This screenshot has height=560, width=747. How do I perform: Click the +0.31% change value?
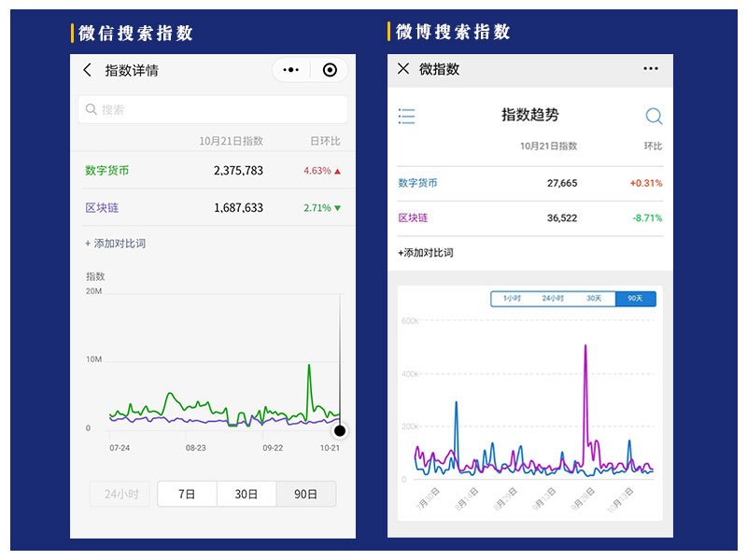[645, 183]
